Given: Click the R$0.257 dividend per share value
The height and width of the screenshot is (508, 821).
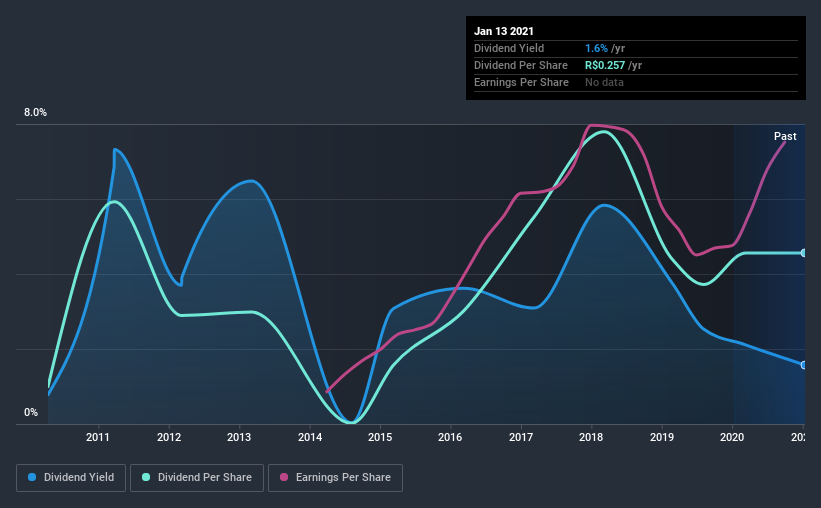Looking at the screenshot, I should (605, 65).
